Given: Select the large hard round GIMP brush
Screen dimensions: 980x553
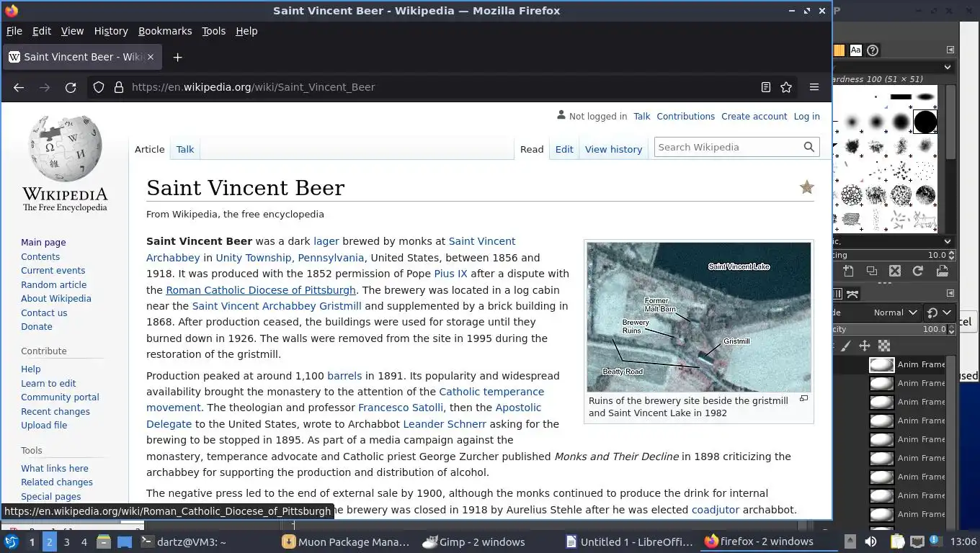Looking at the screenshot, I should [x=925, y=122].
